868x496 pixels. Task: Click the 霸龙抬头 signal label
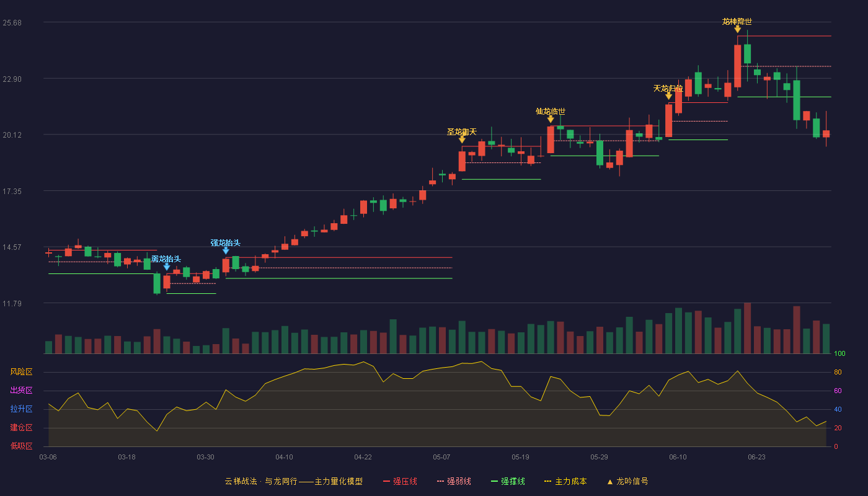click(166, 259)
